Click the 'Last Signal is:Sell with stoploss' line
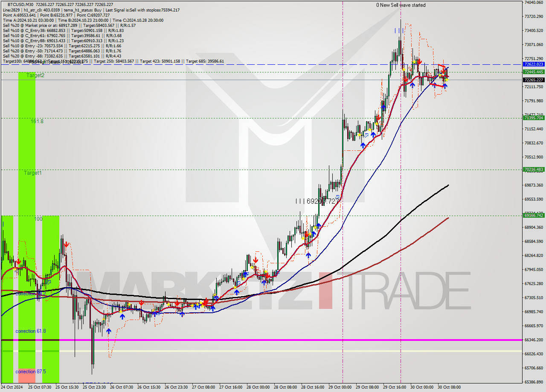The width and height of the screenshot is (546, 392). [142, 10]
